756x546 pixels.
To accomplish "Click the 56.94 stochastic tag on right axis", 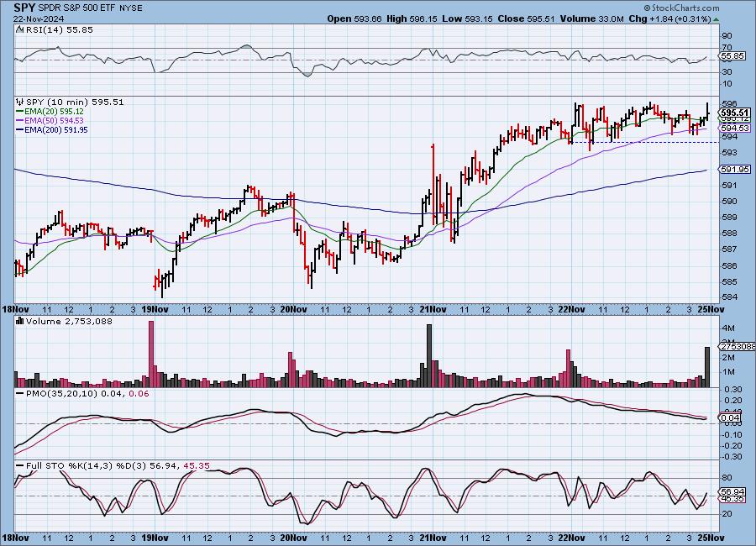I will coord(732,491).
